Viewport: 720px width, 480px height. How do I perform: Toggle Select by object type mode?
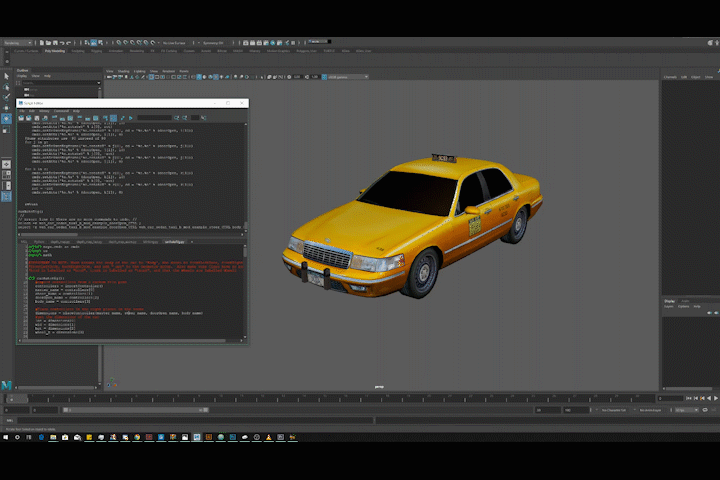point(93,43)
